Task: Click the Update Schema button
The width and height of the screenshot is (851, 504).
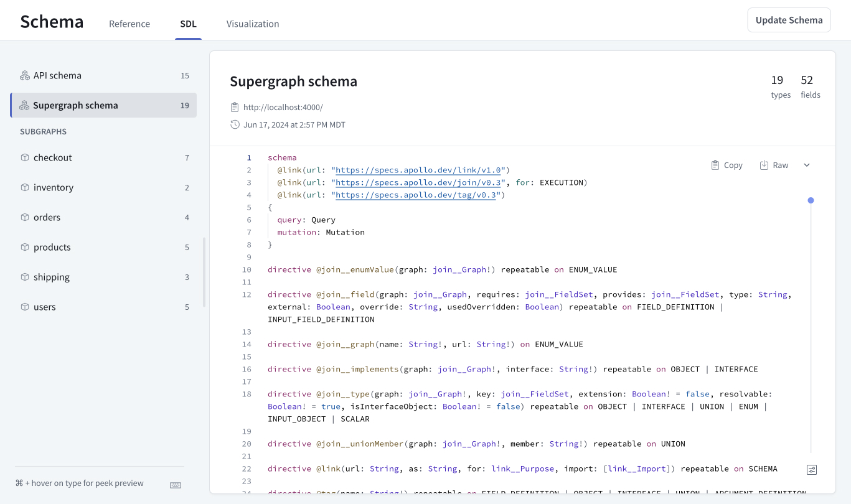Action: pos(789,20)
